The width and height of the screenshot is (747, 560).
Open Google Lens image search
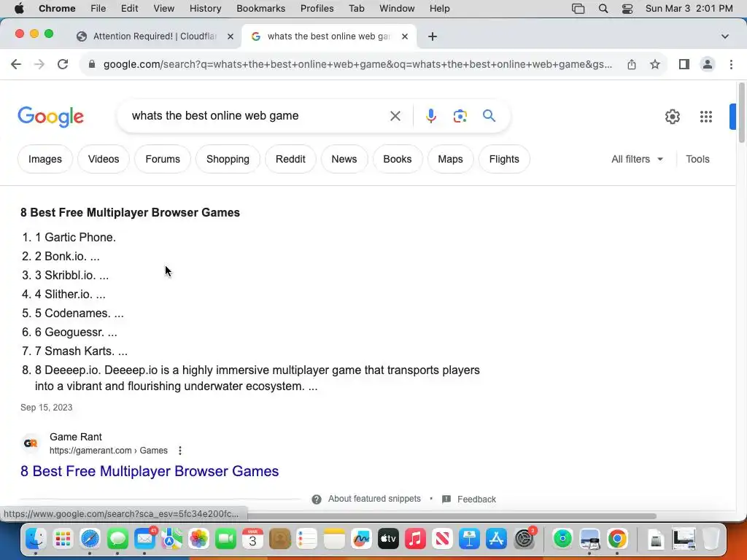[x=460, y=116]
